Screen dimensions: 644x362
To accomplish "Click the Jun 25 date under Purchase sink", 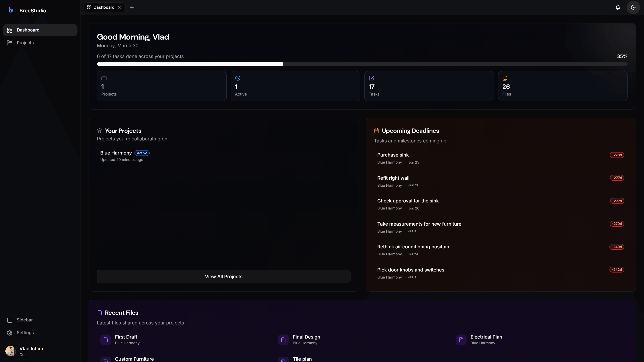I will pyautogui.click(x=414, y=162).
